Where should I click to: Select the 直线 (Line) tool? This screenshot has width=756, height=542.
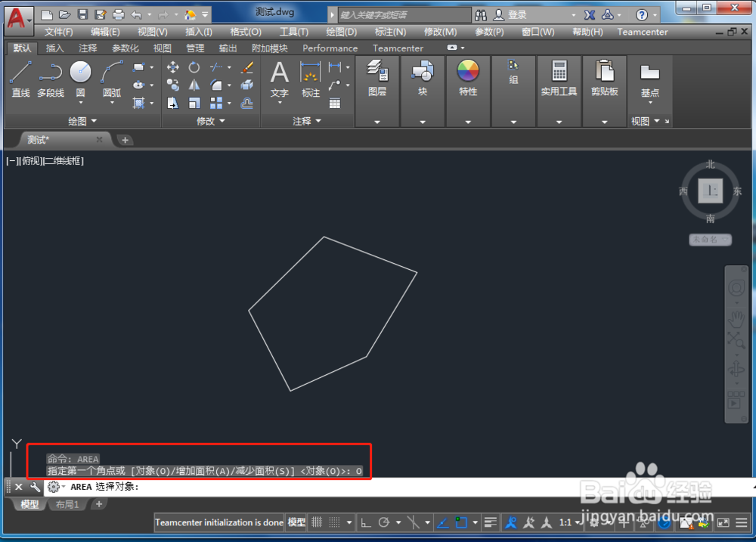click(20, 79)
